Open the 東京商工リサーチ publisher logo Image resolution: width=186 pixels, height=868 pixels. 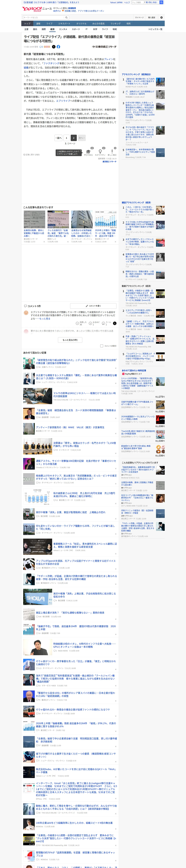(x=104, y=47)
